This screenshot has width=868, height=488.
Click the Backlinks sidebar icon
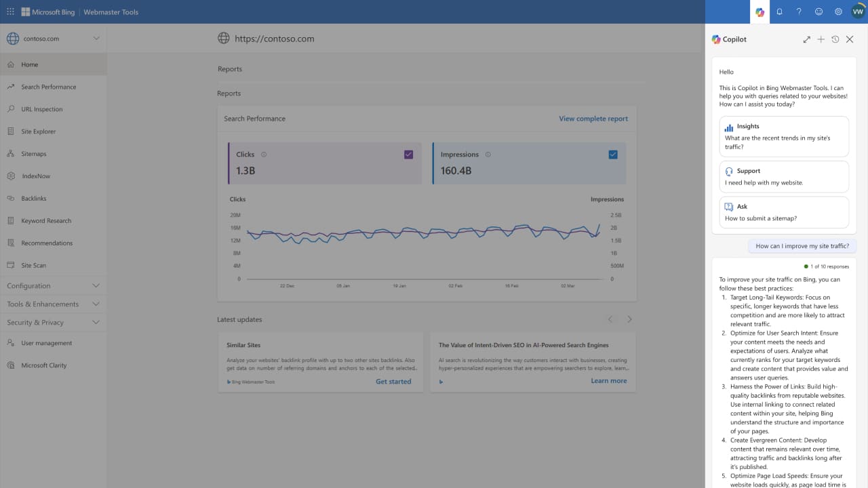pos(11,199)
